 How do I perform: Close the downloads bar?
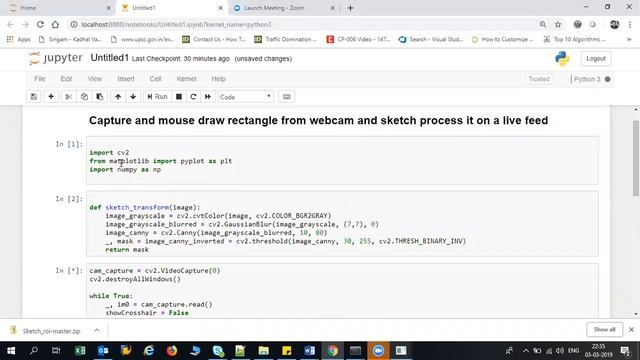(x=631, y=329)
